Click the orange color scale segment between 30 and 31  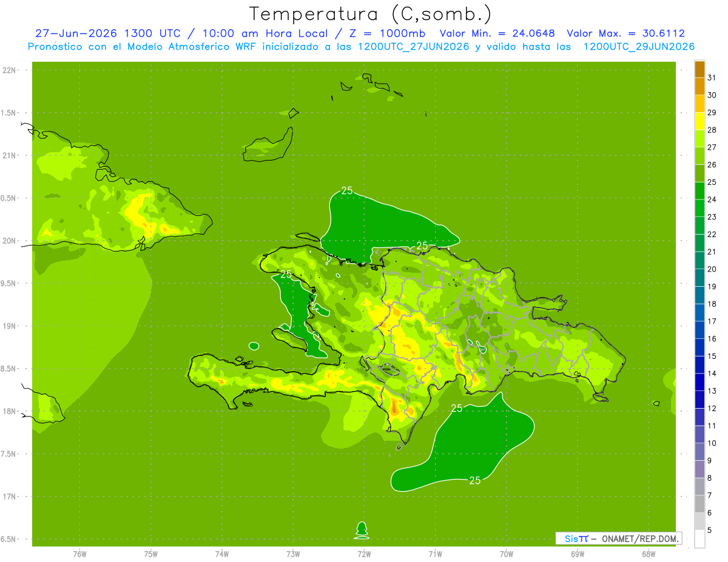699,86
